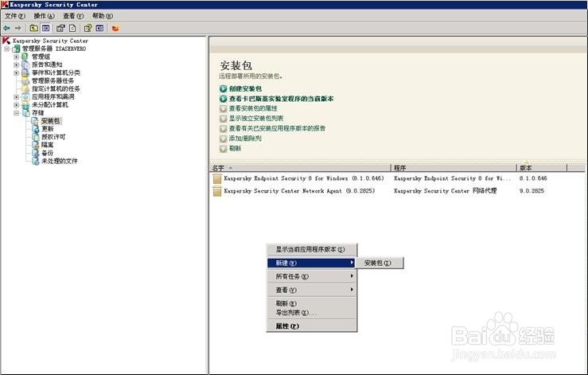
Task: Choose 刷新(F) in the context menu
Action: click(312, 303)
